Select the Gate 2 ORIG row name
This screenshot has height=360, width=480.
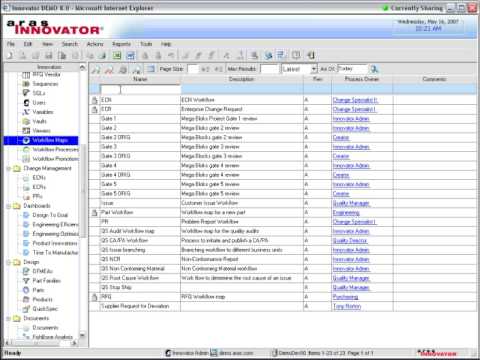pos(116,137)
